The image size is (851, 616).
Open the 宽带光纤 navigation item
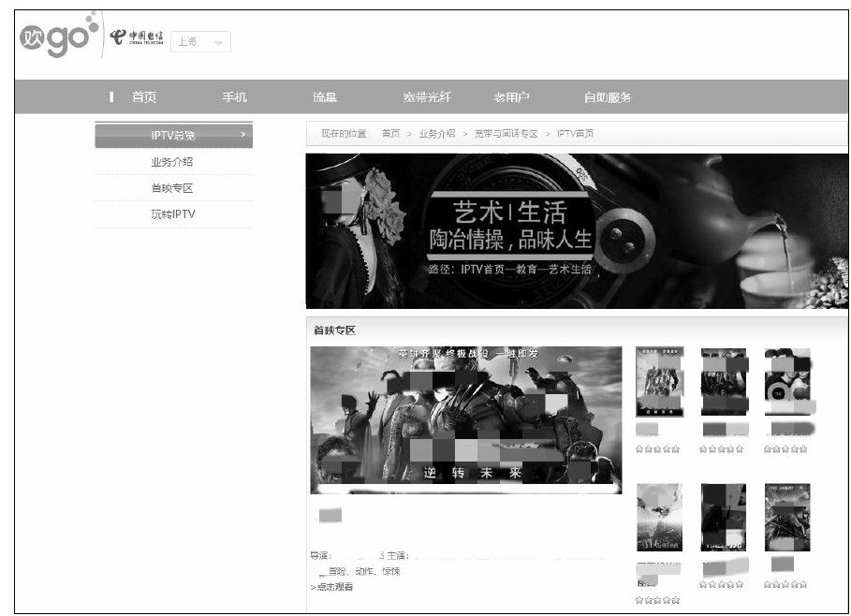point(426,97)
